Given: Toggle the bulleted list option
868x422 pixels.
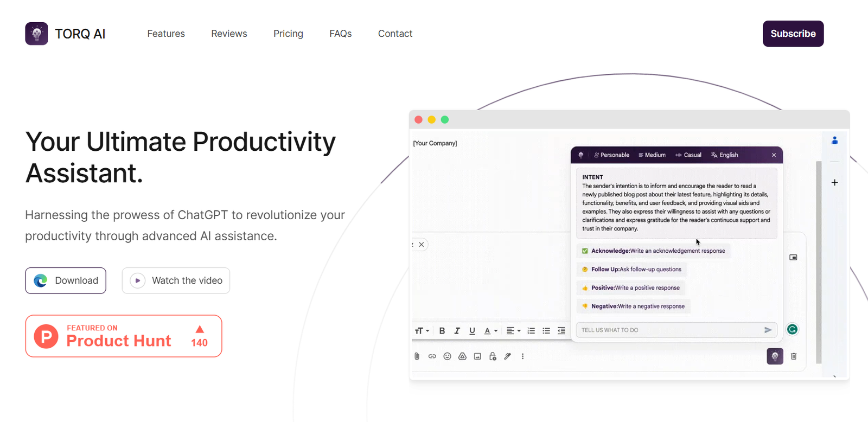Looking at the screenshot, I should tap(546, 331).
